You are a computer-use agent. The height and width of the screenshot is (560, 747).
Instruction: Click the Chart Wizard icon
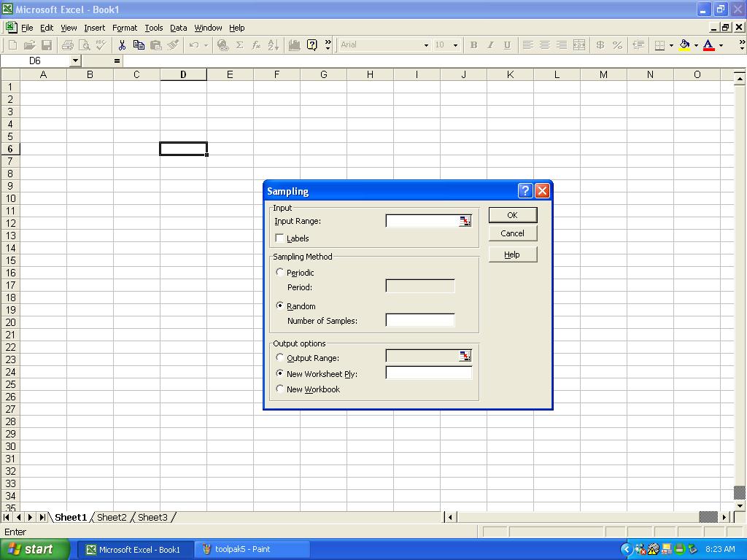(295, 45)
